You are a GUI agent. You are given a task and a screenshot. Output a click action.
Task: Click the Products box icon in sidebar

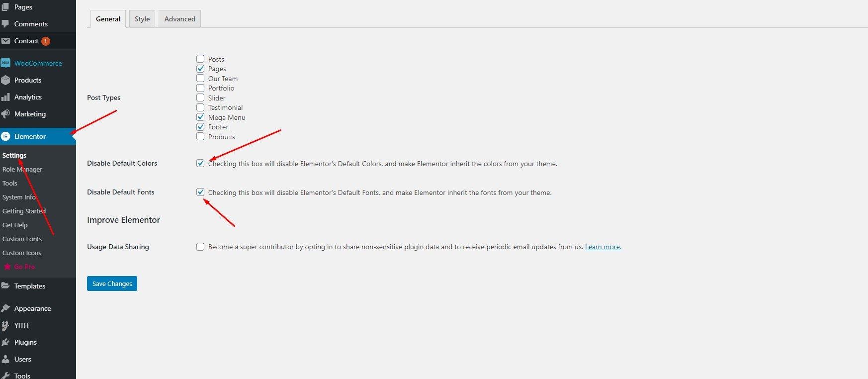pos(5,80)
